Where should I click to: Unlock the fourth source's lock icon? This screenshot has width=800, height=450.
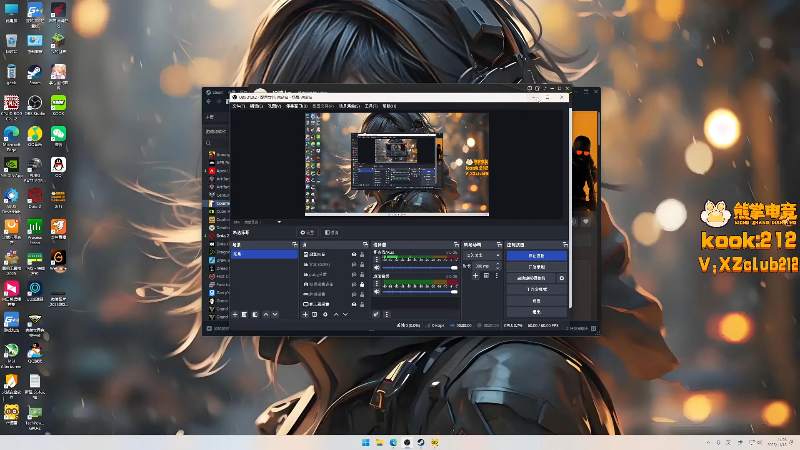(362, 284)
